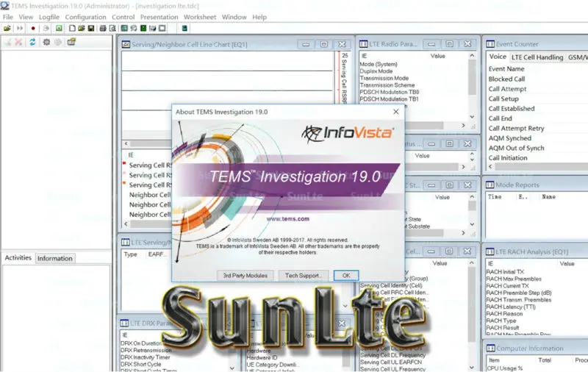Close the About TEMS Investigation dialog
588x372 pixels.
[395, 112]
